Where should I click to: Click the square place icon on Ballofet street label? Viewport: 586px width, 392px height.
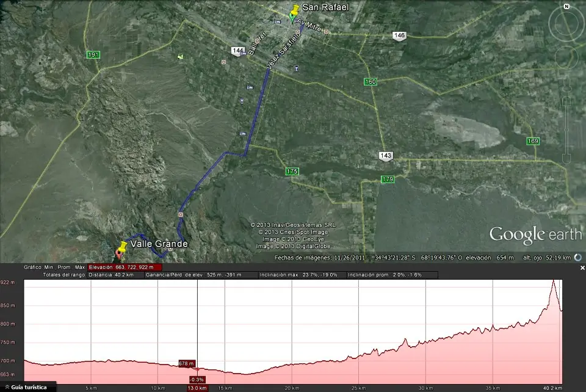pos(257,40)
